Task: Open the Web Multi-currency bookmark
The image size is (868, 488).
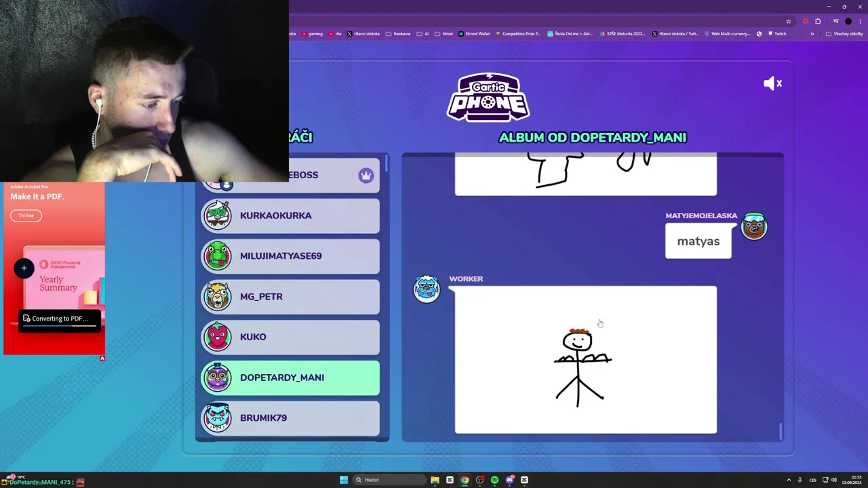Action: pos(728,34)
